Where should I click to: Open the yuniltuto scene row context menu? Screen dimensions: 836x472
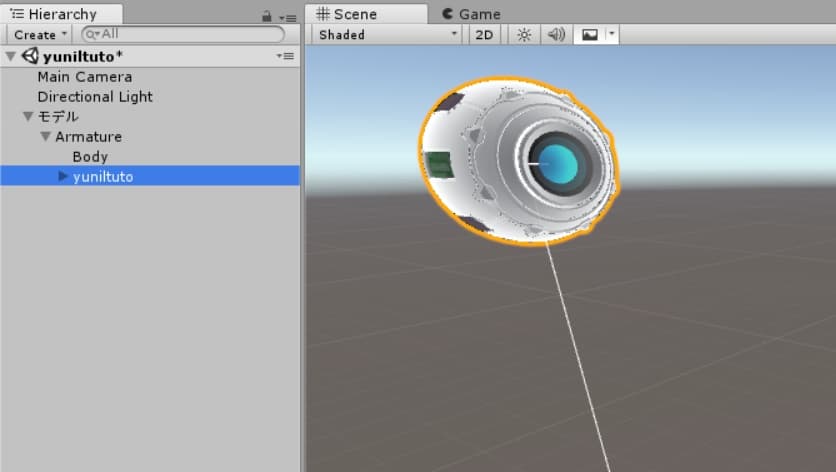click(285, 57)
